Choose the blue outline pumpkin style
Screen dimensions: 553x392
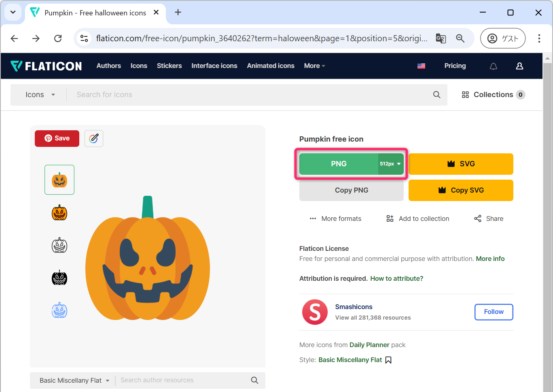[x=59, y=310]
